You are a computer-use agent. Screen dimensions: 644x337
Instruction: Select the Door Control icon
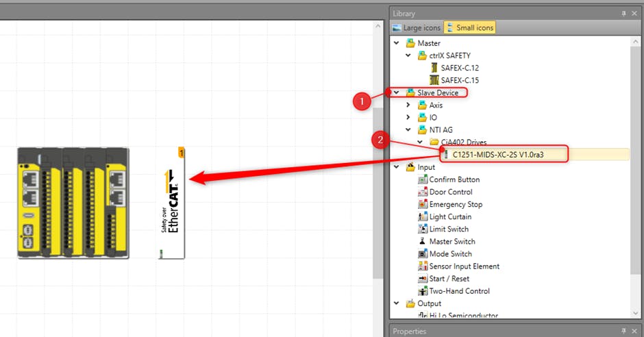(423, 192)
